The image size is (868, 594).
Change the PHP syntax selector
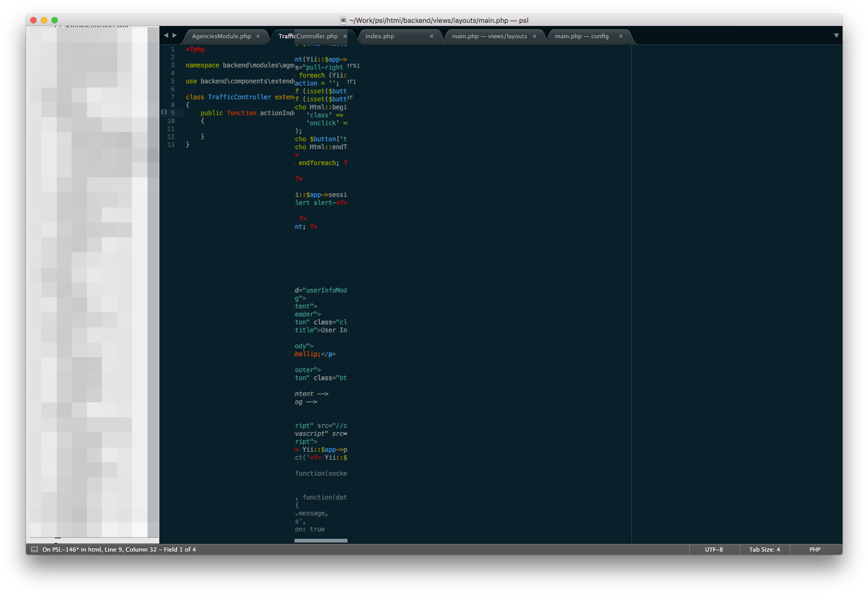coord(815,549)
